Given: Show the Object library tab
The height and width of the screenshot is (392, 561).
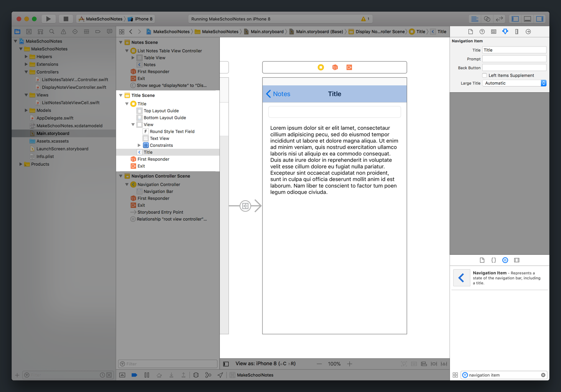Looking at the screenshot, I should [505, 260].
